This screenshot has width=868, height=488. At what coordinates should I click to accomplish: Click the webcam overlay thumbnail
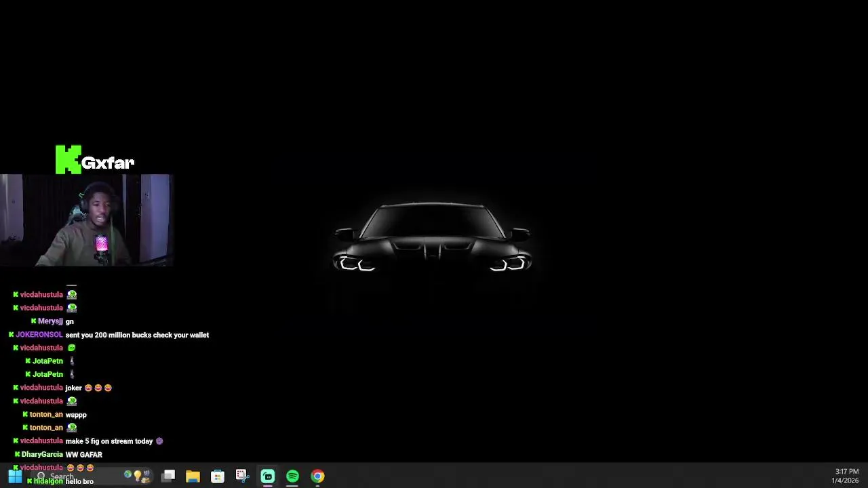pos(86,220)
